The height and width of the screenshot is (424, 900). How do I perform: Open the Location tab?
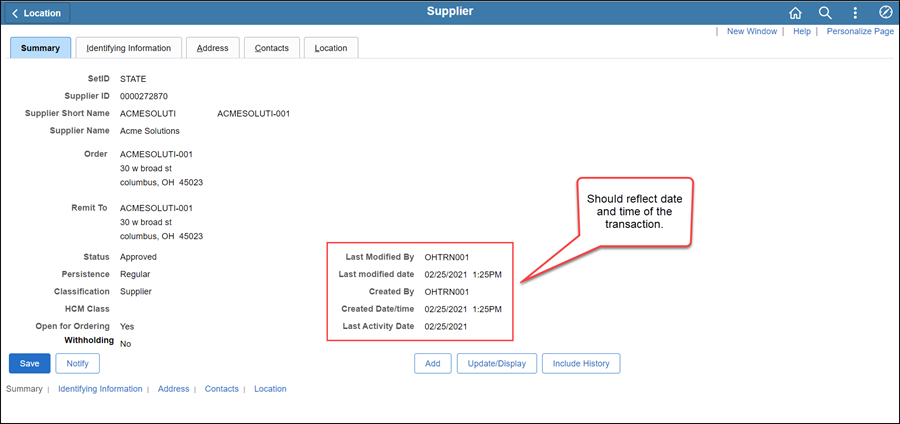[x=331, y=48]
